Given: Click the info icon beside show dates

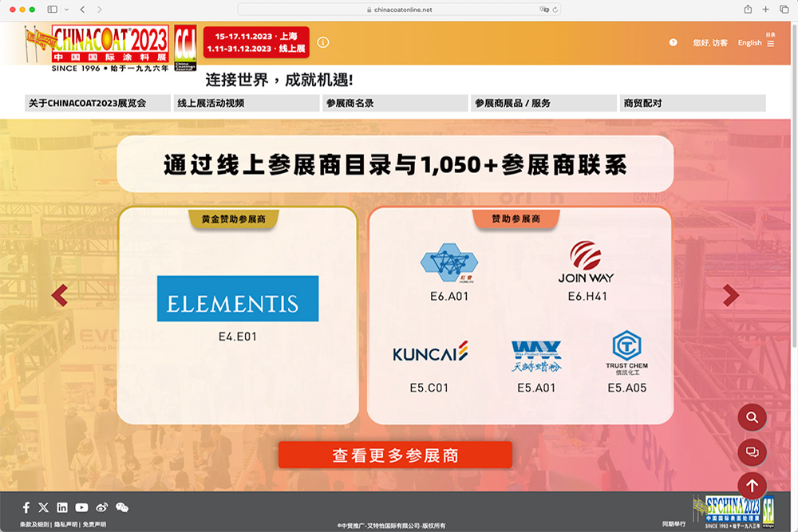Looking at the screenshot, I should pos(323,42).
